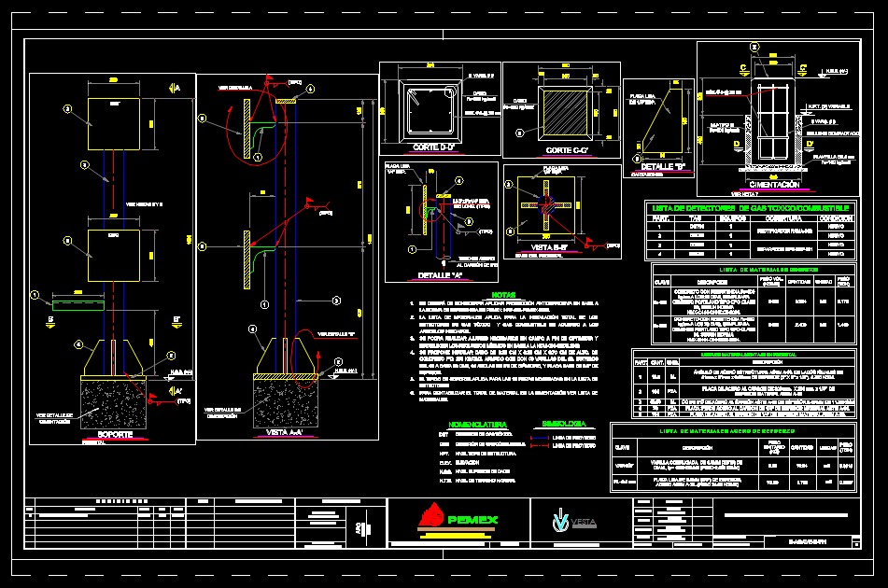Select the yellow anchor plate marker on SOPORTE

pos(113,377)
